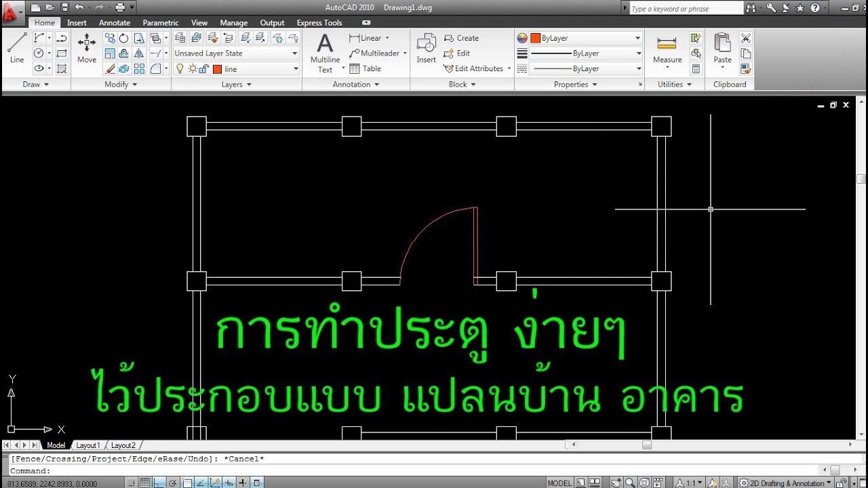Click the Cut icon in Clipboard
This screenshot has height=488, width=868.
[746, 39]
